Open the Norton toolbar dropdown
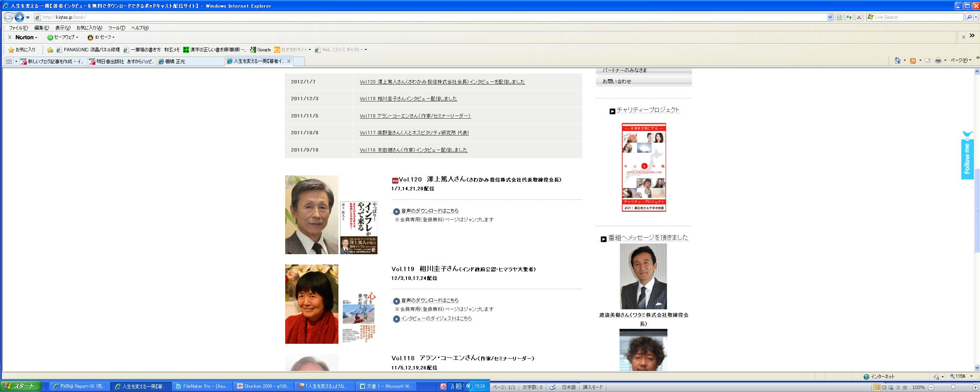Image resolution: width=980 pixels, height=392 pixels. (26, 37)
